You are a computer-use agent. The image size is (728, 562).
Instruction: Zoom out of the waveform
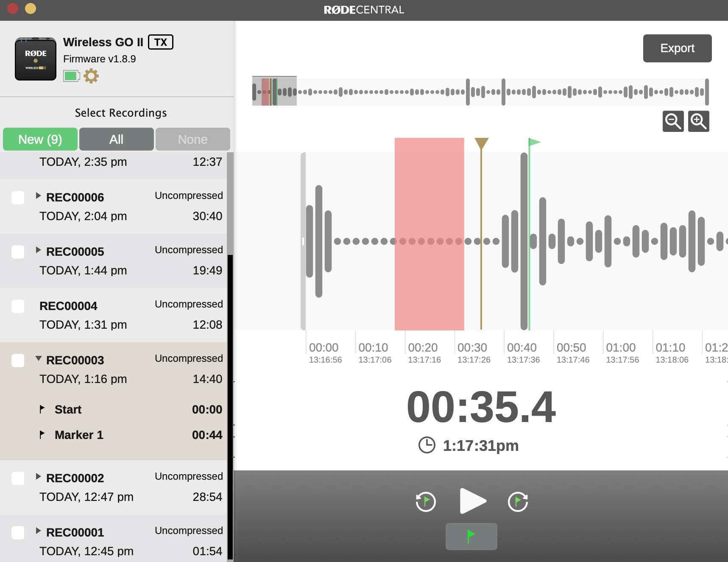(673, 121)
